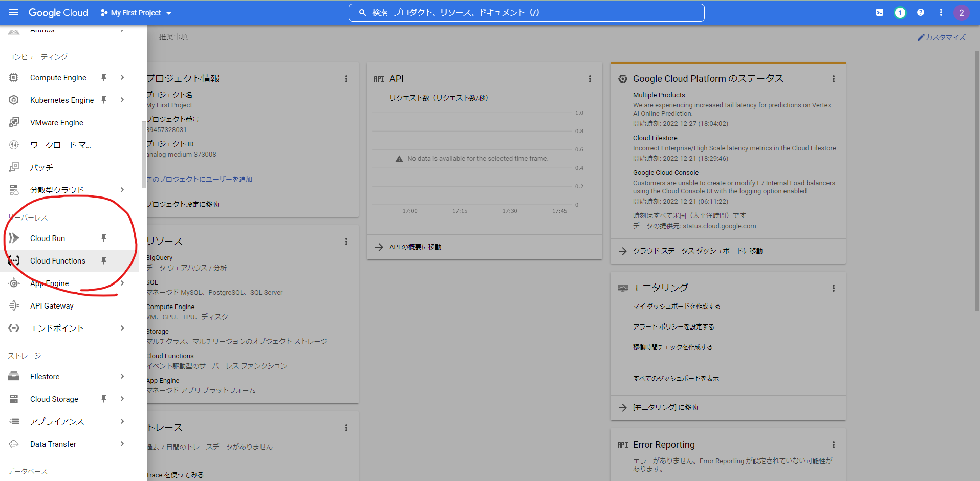Unpin Compute Engine from the menu
Screen dimensions: 980x481
tap(104, 77)
